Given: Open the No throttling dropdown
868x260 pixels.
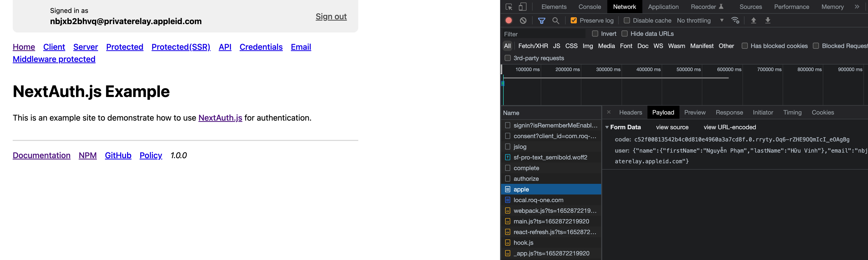Looking at the screenshot, I should pyautogui.click(x=700, y=21).
